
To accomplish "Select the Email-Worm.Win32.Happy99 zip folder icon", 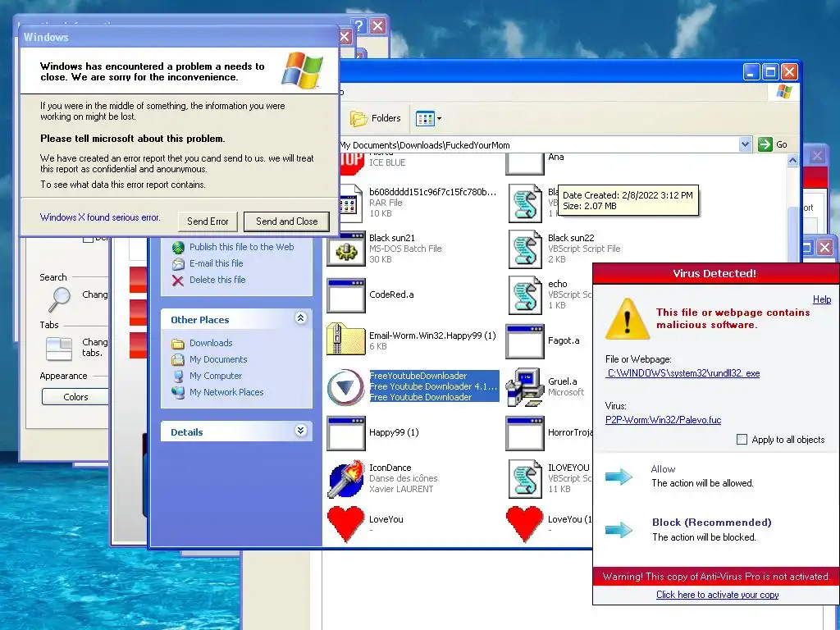I will click(346, 340).
